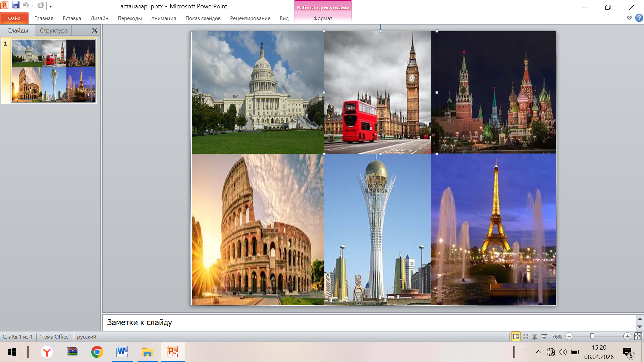
Task: Click the Redo icon in quick access
Action: (x=41, y=5)
